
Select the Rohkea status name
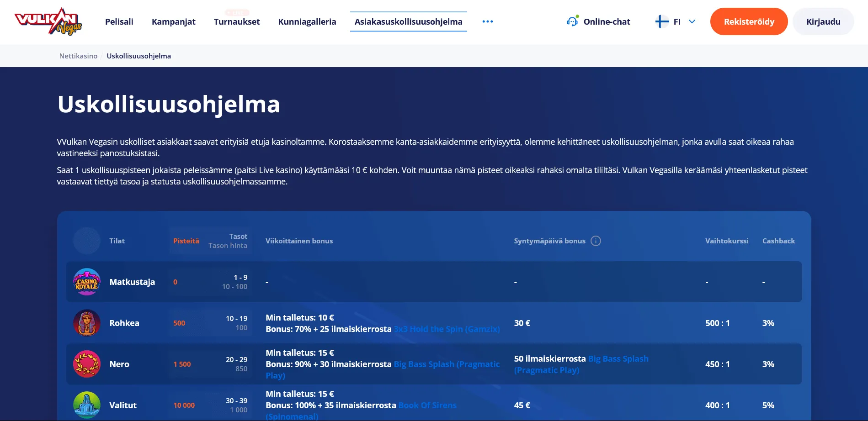[124, 323]
